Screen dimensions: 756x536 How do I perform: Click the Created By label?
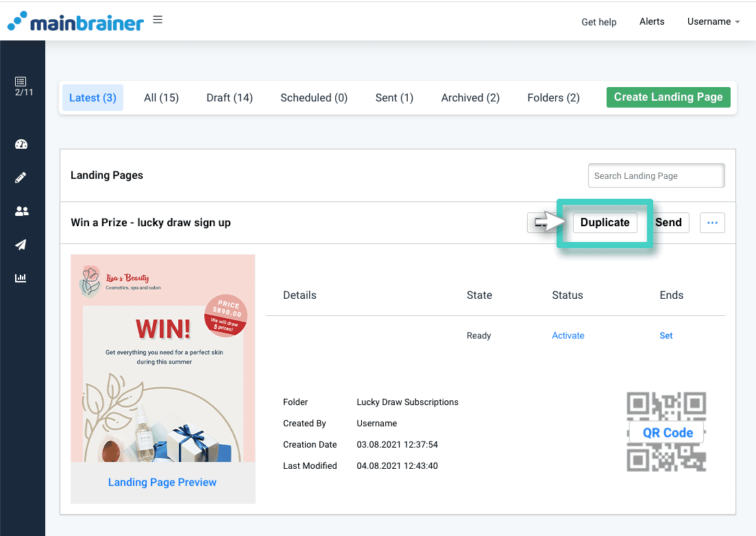[x=304, y=423]
